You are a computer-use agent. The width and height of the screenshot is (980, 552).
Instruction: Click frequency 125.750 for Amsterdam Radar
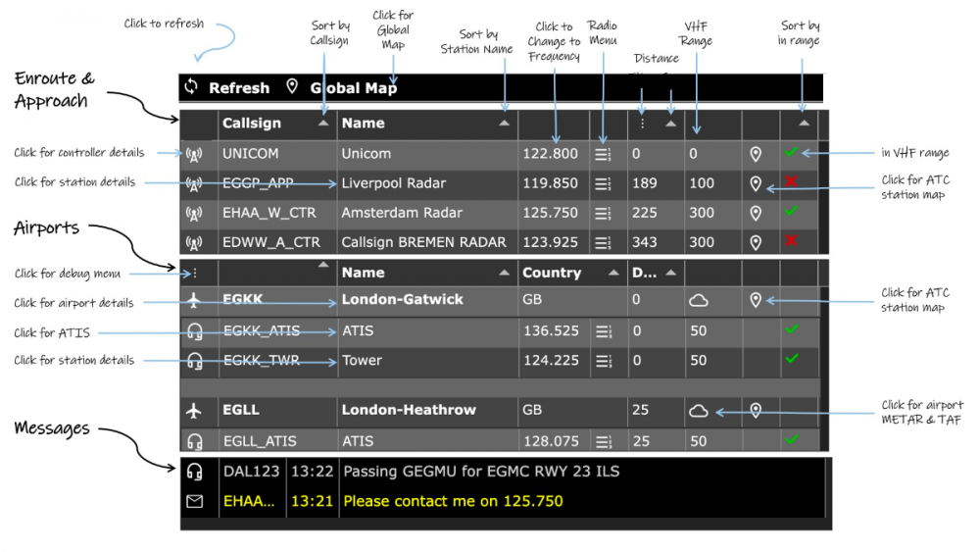point(551,213)
